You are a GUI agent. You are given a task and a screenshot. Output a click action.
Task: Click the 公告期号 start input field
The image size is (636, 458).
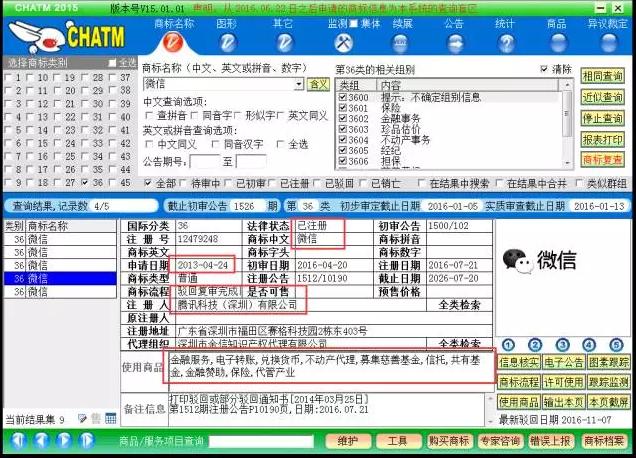pyautogui.click(x=203, y=161)
